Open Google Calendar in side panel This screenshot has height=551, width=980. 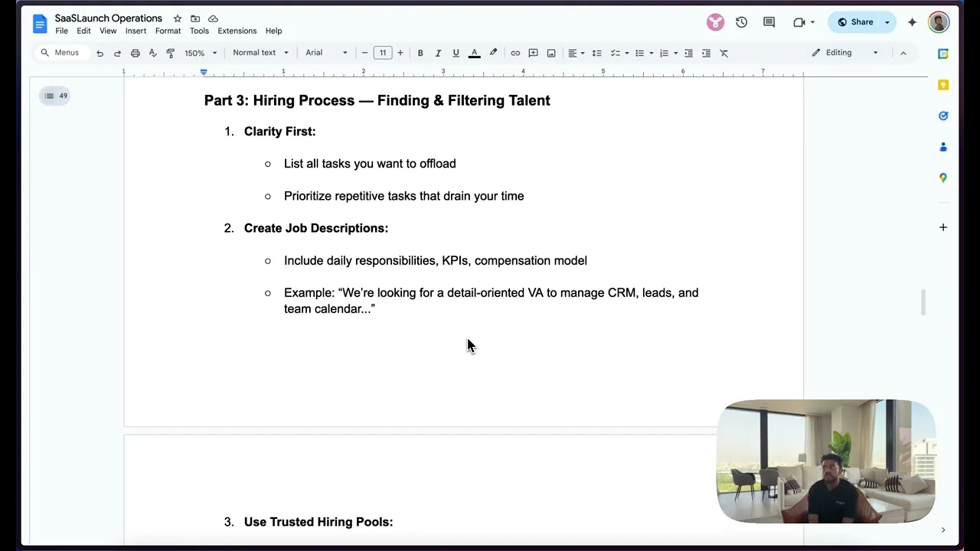pyautogui.click(x=943, y=54)
